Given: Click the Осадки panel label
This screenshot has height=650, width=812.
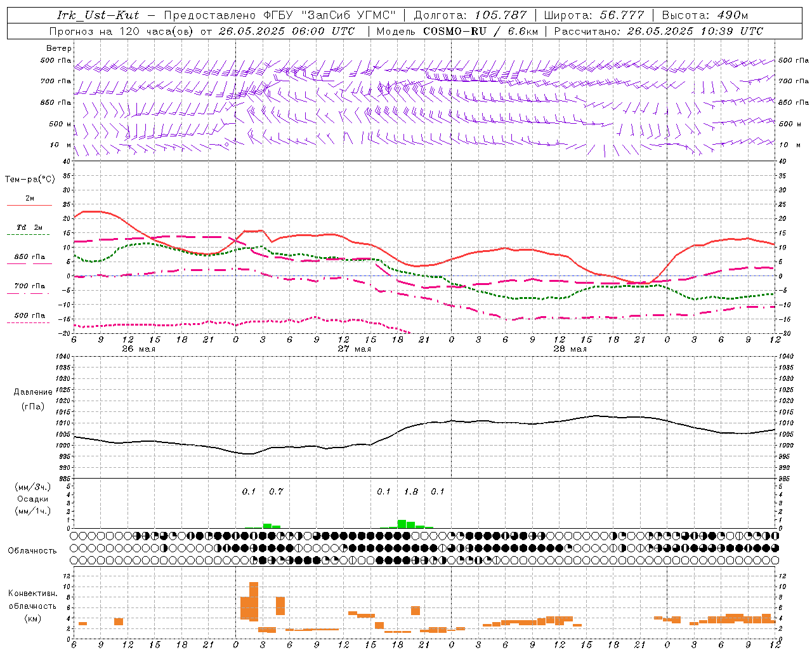Looking at the screenshot, I should point(33,499).
